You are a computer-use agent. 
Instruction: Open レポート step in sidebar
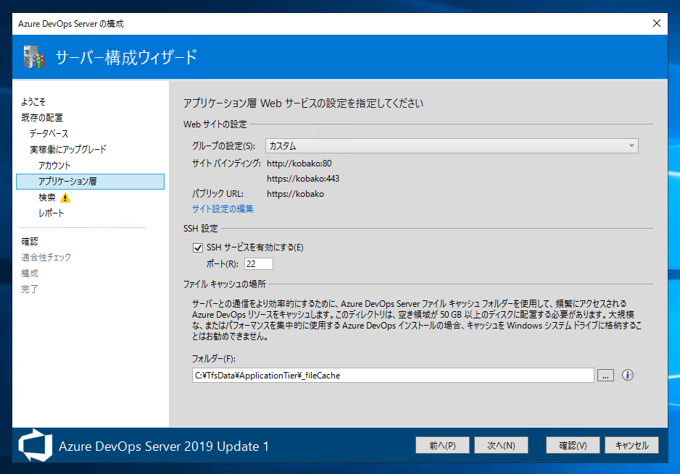click(x=51, y=213)
